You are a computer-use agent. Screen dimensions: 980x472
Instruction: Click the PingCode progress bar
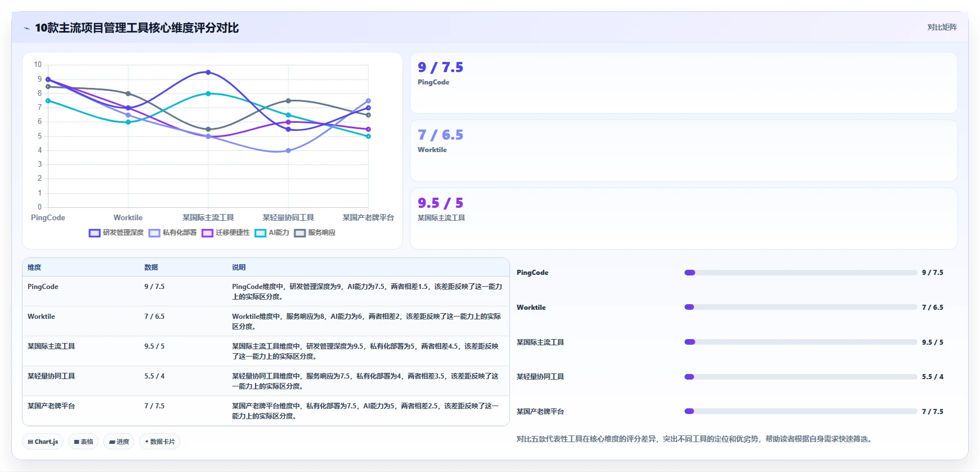coord(800,273)
